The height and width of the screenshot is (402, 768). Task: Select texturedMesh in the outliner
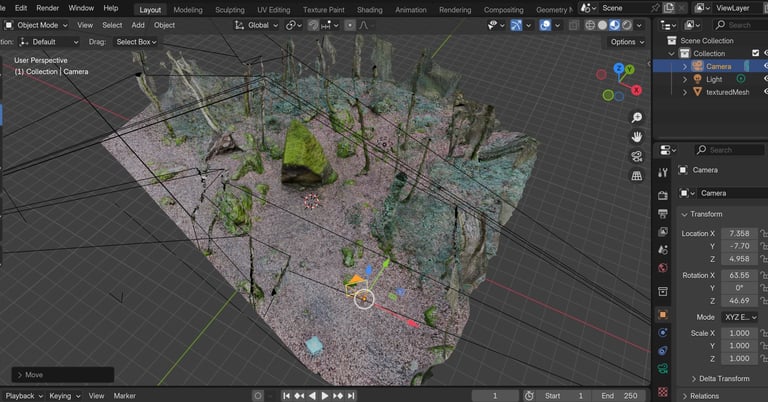[727, 92]
